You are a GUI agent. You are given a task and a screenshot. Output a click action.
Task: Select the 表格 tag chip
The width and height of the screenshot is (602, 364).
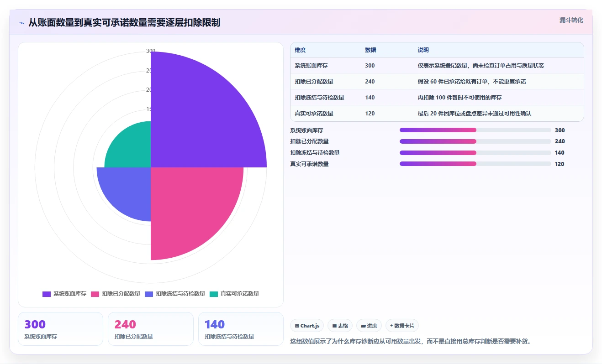click(340, 326)
